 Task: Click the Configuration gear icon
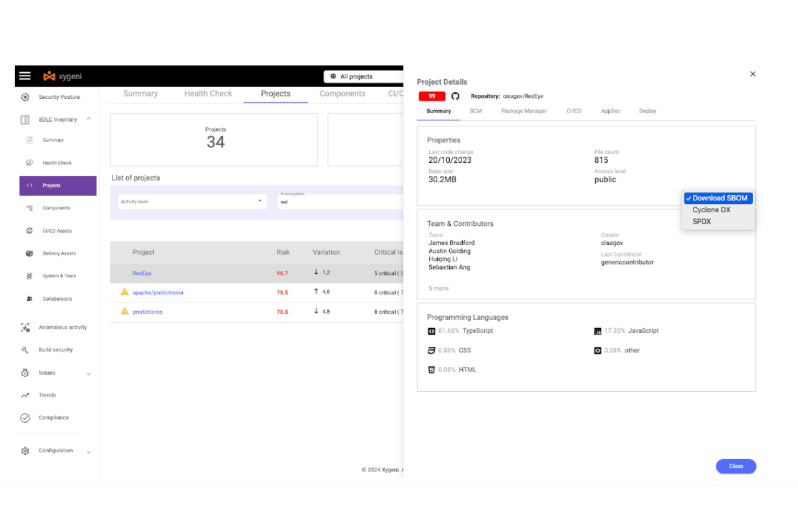[25, 451]
